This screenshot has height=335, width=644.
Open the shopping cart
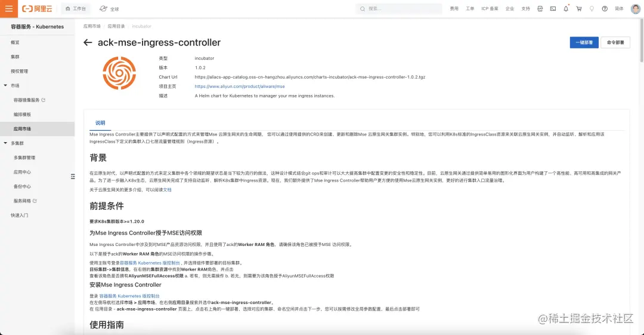(578, 8)
